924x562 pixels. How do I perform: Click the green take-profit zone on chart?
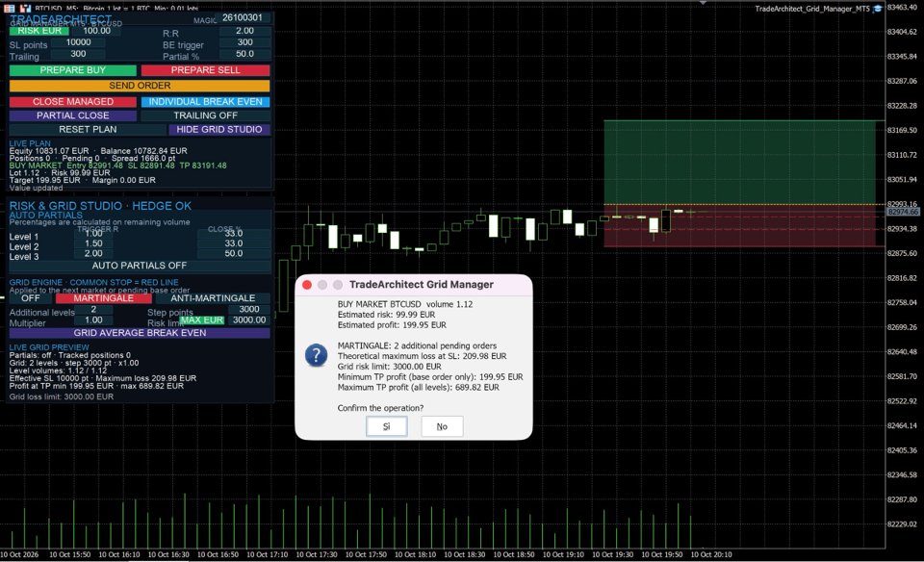tap(739, 162)
